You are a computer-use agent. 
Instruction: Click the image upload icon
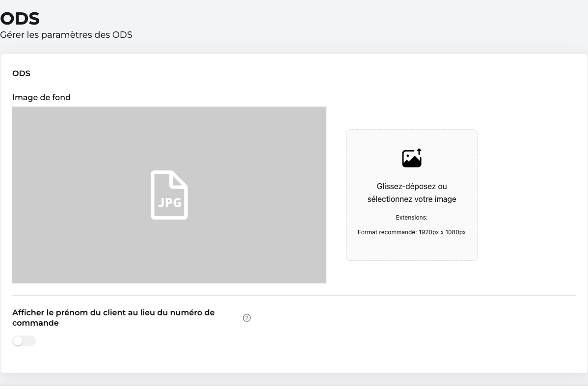(x=412, y=158)
